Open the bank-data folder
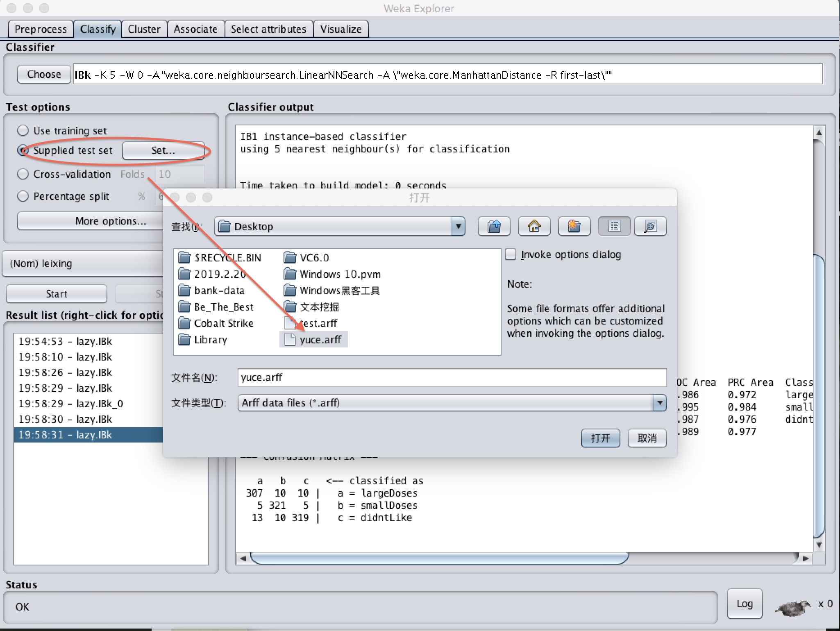The image size is (840, 631). (219, 291)
